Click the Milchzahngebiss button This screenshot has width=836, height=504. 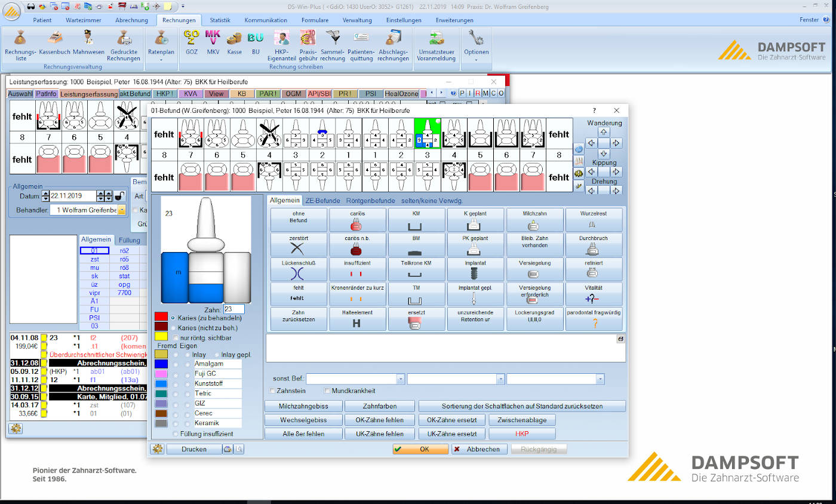303,406
